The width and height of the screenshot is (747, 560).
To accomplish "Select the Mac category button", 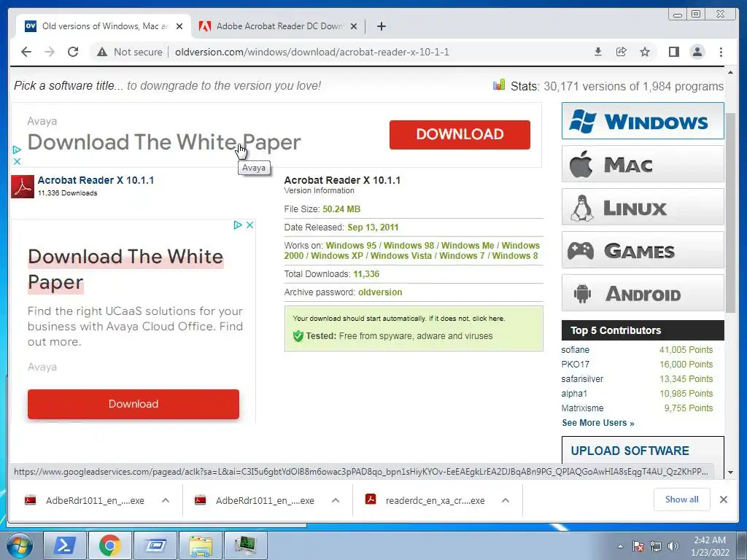I will click(x=643, y=164).
